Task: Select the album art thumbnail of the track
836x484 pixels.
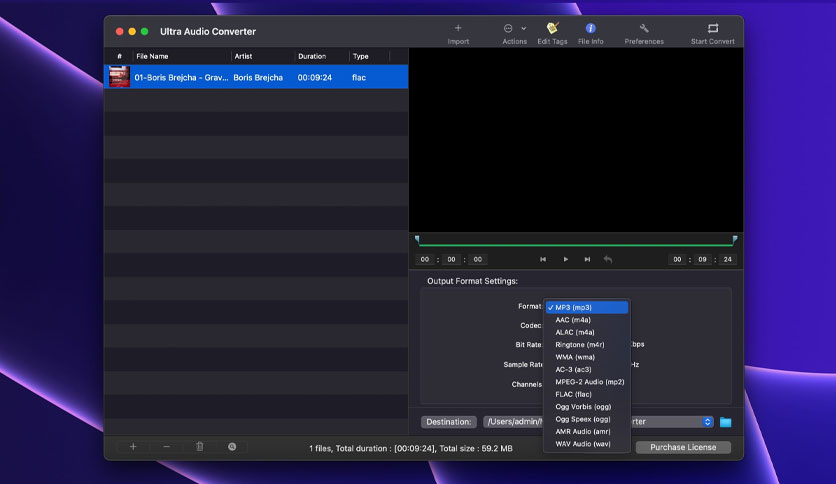Action: point(119,77)
